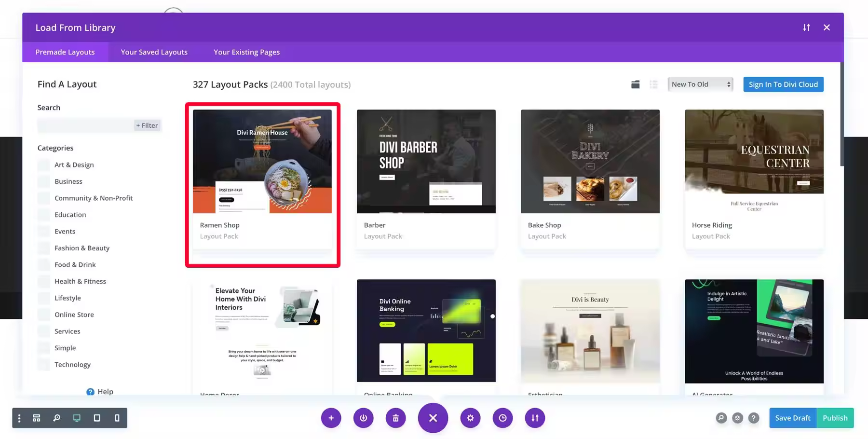Viewport: 868px width, 439px height.
Task: Close the Load From Library modal
Action: point(827,27)
